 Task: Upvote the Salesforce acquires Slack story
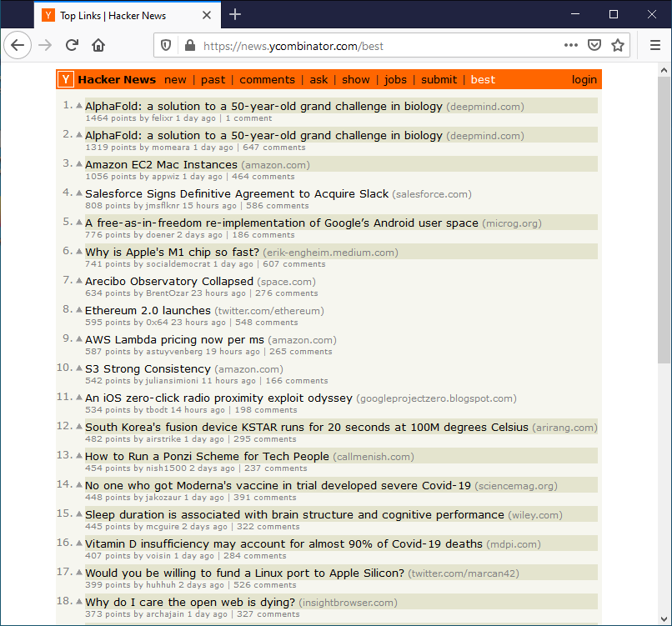click(x=79, y=193)
